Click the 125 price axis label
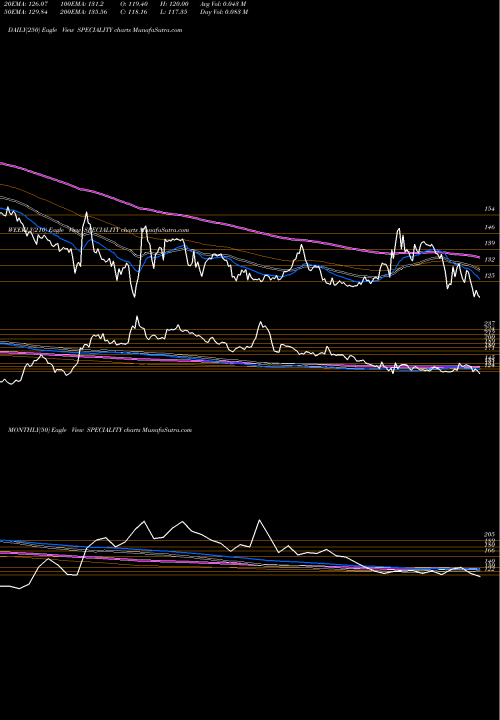The image size is (500, 720). click(x=489, y=276)
